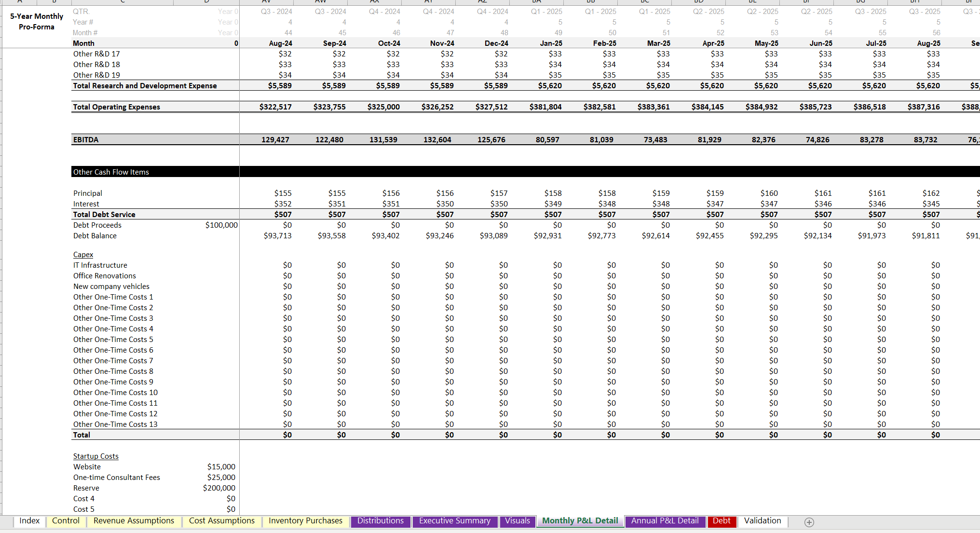This screenshot has width=980, height=533.
Task: Select the Capex underlined heading
Action: click(83, 255)
